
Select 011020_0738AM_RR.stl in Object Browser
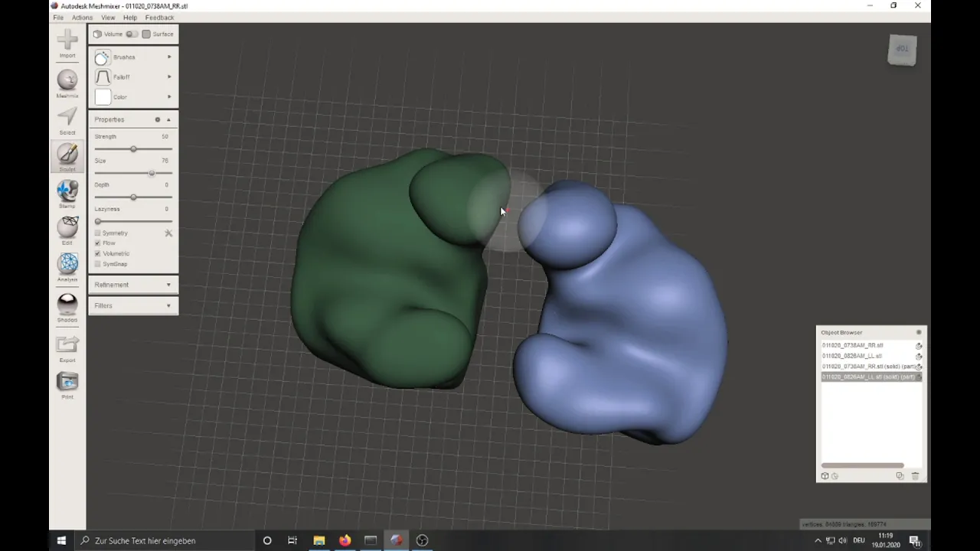[853, 346]
